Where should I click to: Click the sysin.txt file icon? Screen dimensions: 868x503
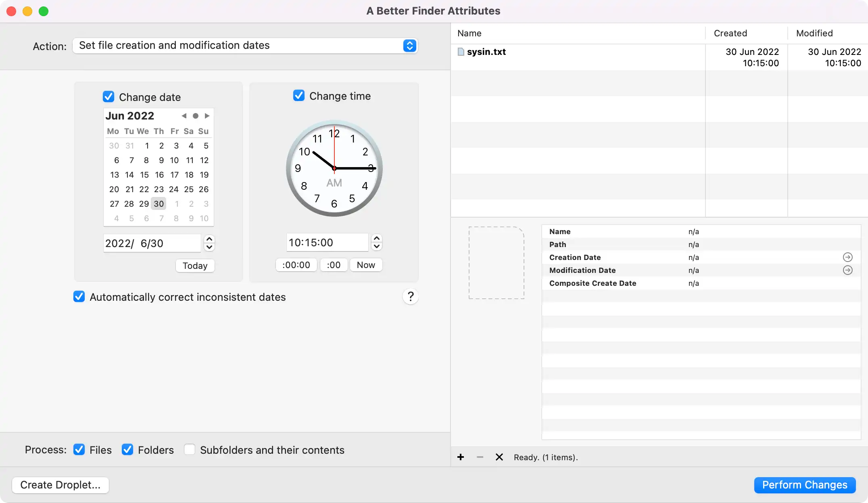click(x=461, y=52)
